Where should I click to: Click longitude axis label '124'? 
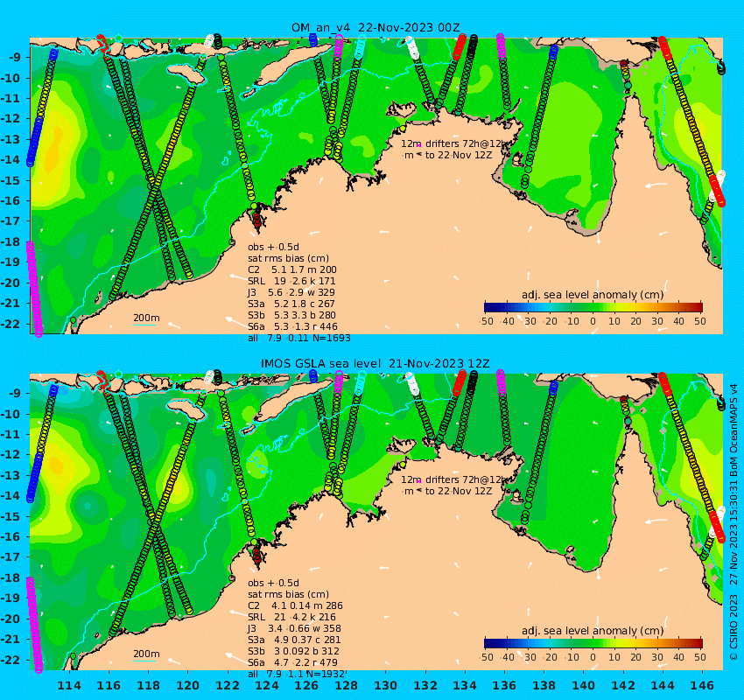(267, 685)
